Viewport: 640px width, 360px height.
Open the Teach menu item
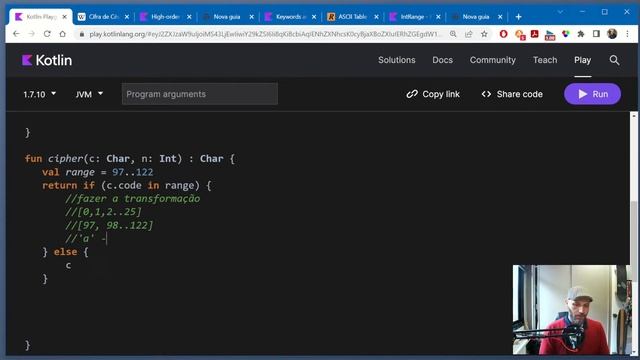pos(545,60)
